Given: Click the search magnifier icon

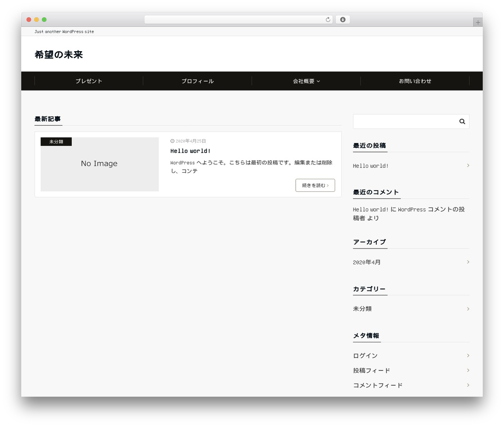Looking at the screenshot, I should click(462, 121).
